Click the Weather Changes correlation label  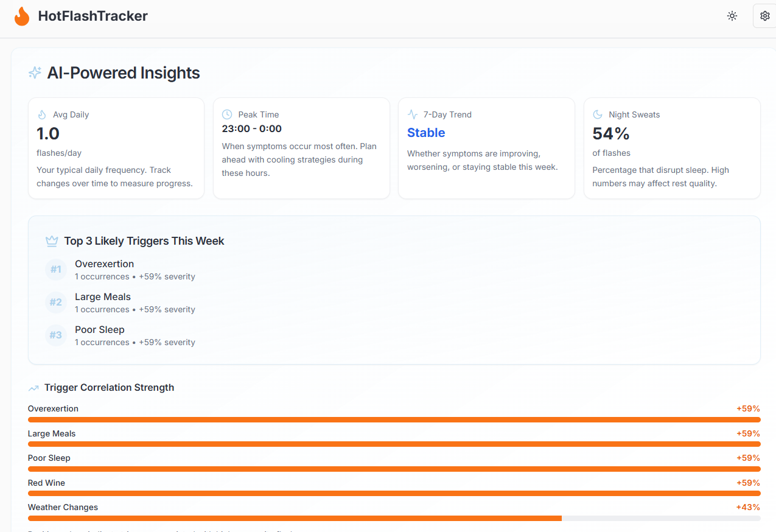(63, 507)
